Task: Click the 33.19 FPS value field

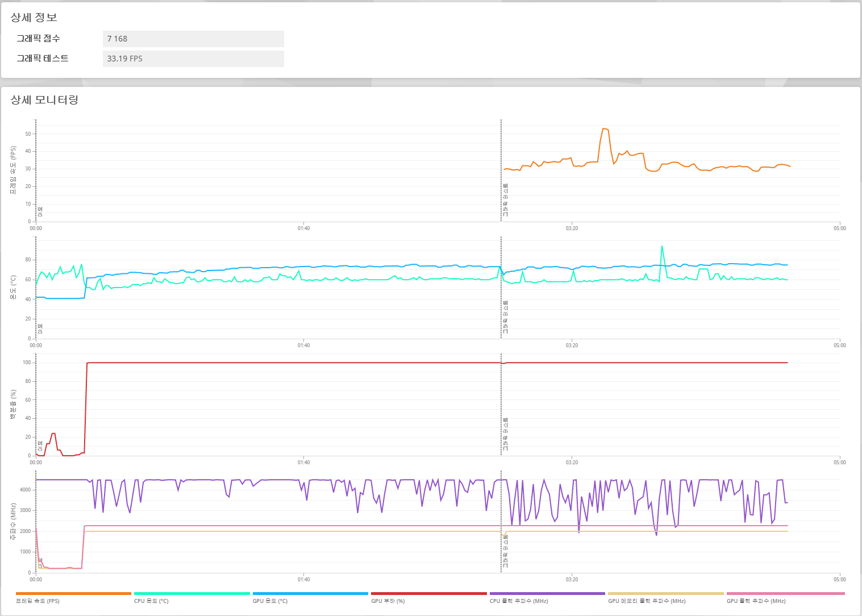Action: point(193,59)
